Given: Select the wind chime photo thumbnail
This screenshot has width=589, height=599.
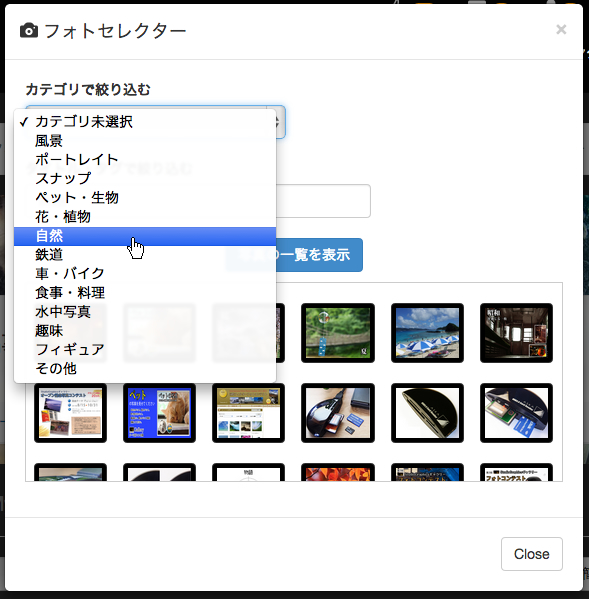Looking at the screenshot, I should point(338,333).
